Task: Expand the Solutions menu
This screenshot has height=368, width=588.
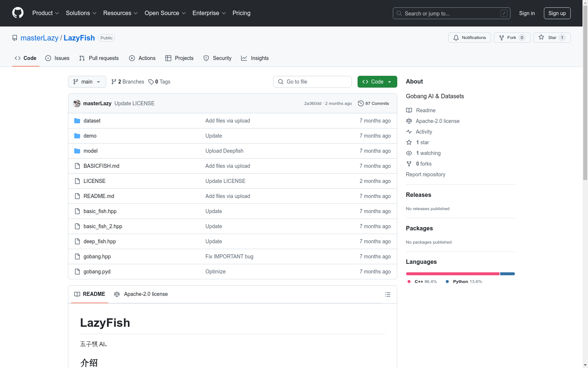Action: pos(81,13)
